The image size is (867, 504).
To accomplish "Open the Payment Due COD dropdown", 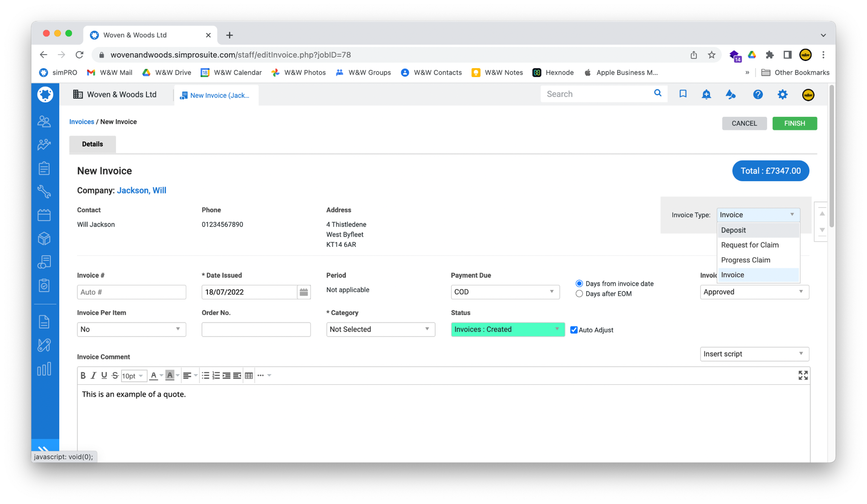I will tap(505, 292).
